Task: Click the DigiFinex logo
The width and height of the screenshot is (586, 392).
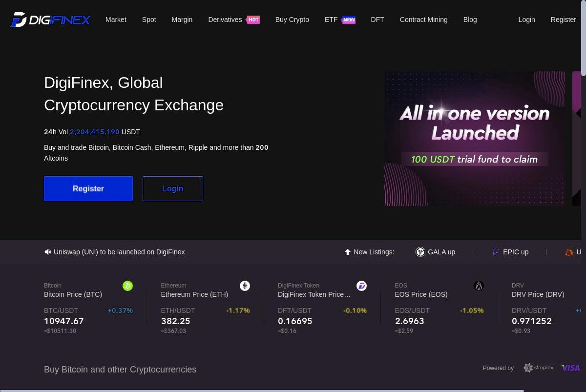Action: click(x=50, y=20)
